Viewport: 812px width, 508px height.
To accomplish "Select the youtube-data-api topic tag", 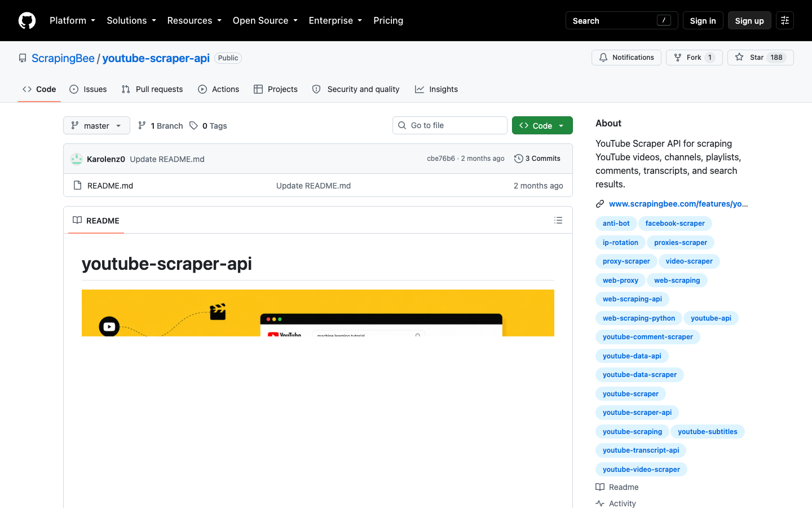I will 632,356.
